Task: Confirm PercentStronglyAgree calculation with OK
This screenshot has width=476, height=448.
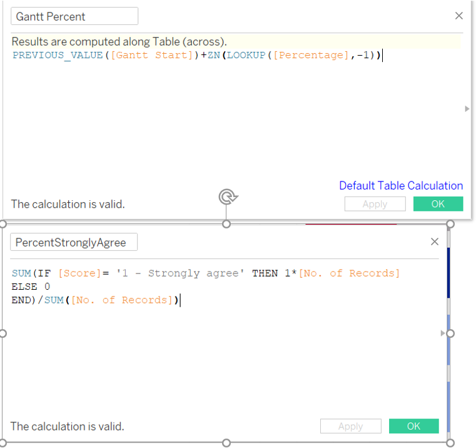Action: [x=413, y=426]
